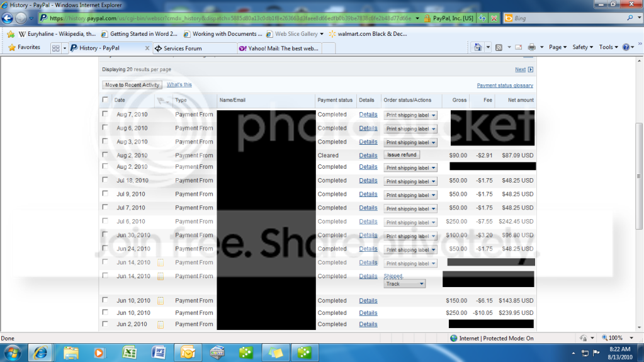Open the Safety menu
644x362 pixels.
[x=582, y=47]
